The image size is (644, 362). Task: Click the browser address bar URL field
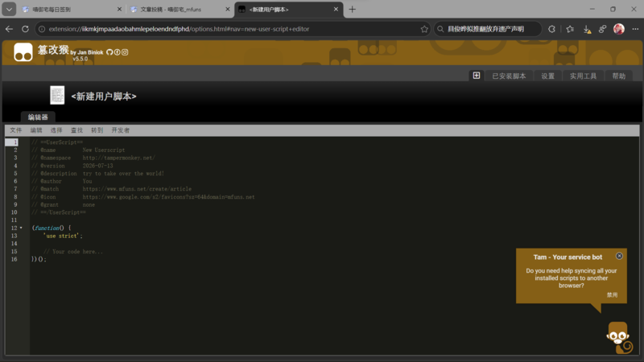pos(230,29)
